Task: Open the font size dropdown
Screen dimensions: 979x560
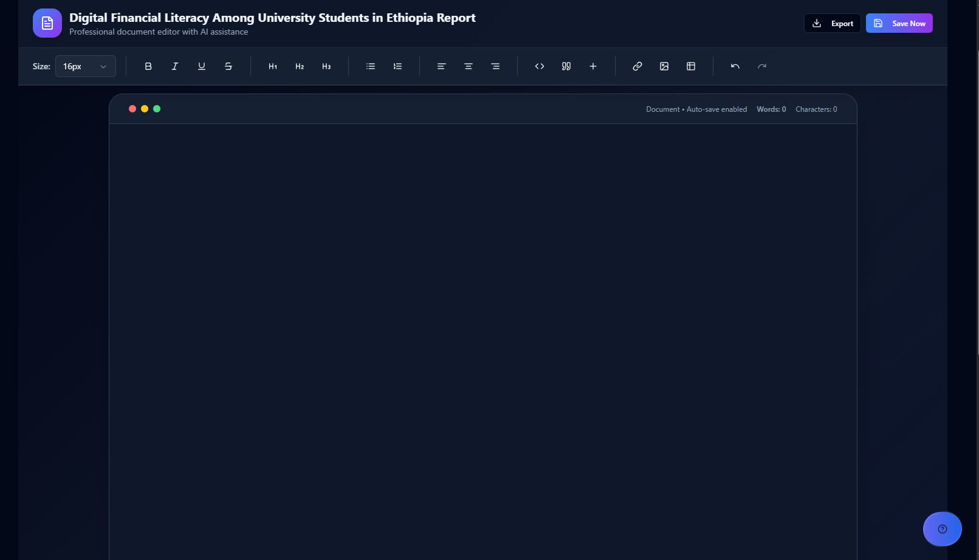Action: 86,66
